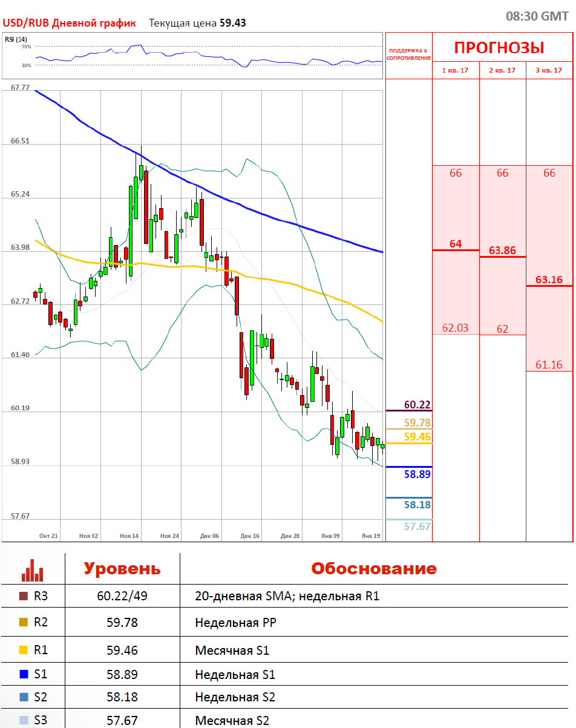This screenshot has height=728, width=576.
Task: Click the Обоснование table column header
Action: click(x=373, y=569)
